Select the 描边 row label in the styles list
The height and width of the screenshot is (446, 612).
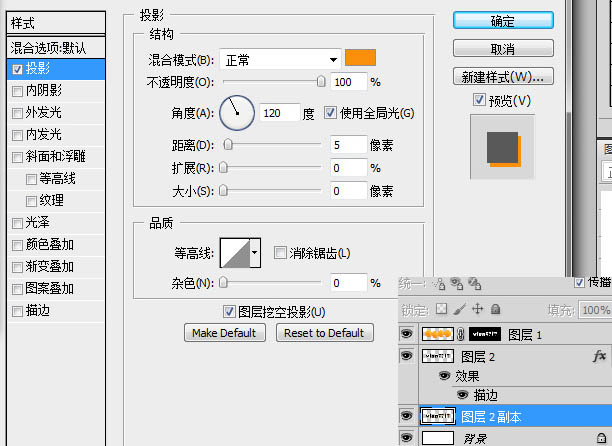pos(37,311)
